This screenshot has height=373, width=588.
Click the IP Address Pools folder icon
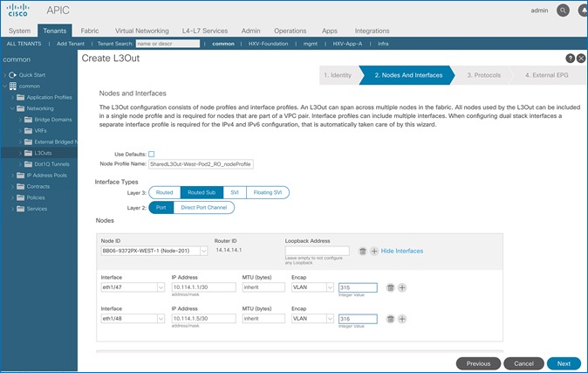click(20, 175)
